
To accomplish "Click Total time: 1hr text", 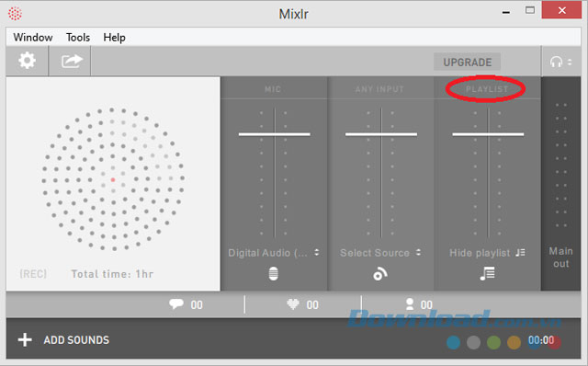I will (112, 274).
